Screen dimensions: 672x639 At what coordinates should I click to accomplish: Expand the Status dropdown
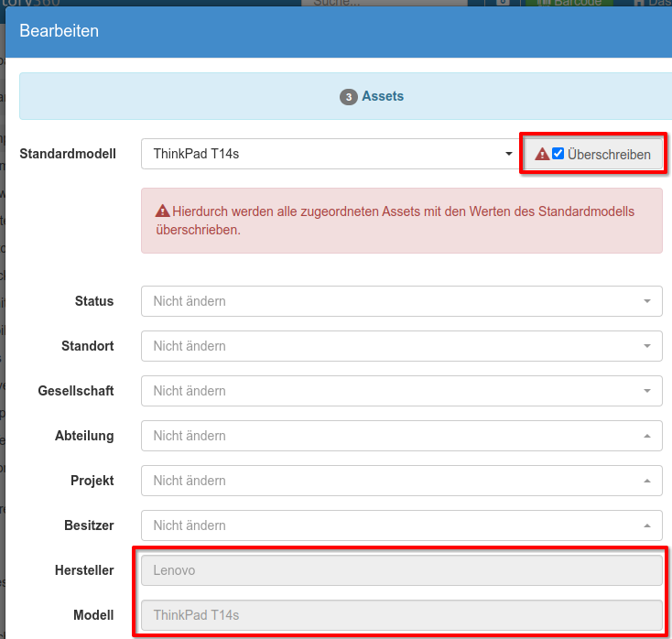coord(401,301)
